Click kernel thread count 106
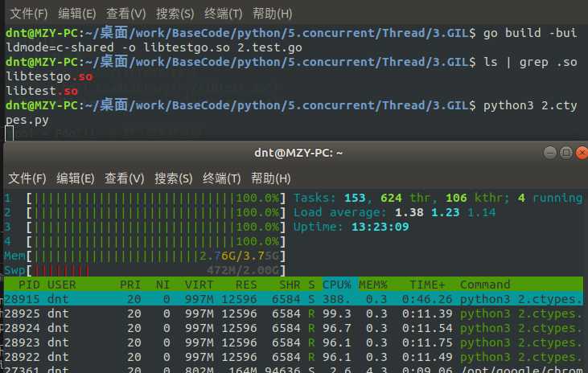 pos(456,198)
